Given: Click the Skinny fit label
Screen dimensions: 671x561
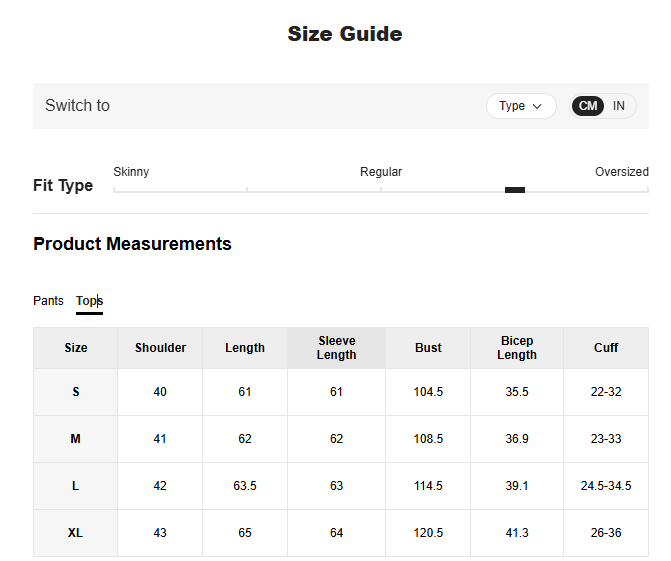Looking at the screenshot, I should coord(131,172).
